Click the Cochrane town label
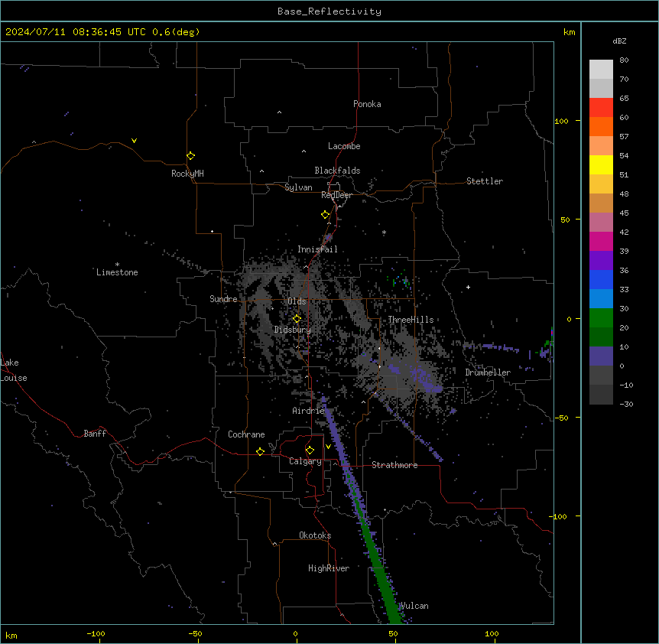The height and width of the screenshot is (644, 659). pos(246,434)
